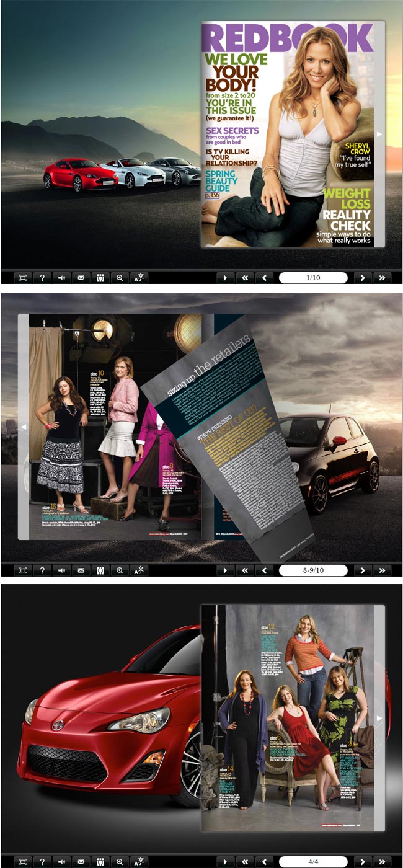Viewport: 403px width, 868px height.
Task: Enter fullscreen in the 4/4 viewer
Action: coord(23,862)
